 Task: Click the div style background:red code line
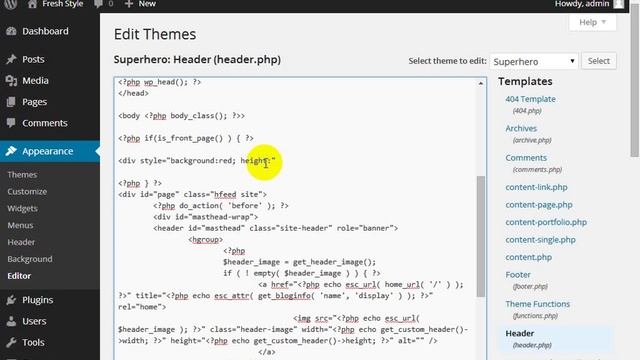197,161
